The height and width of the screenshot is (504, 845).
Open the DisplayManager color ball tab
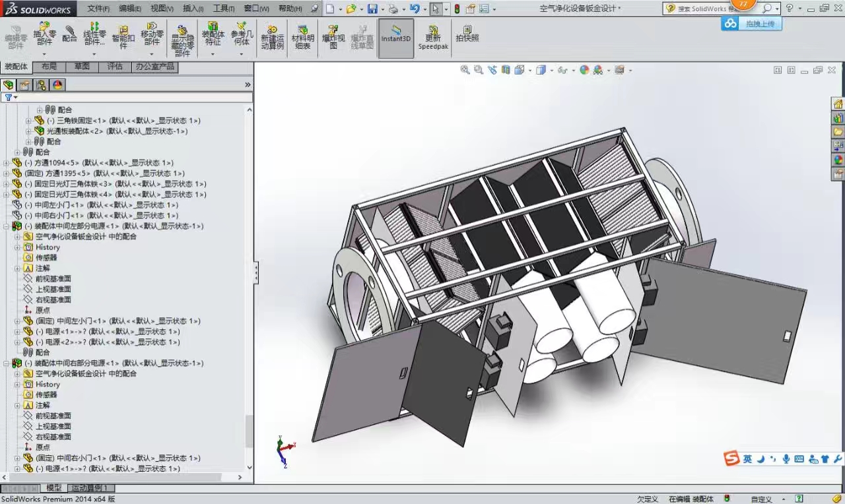coord(57,84)
